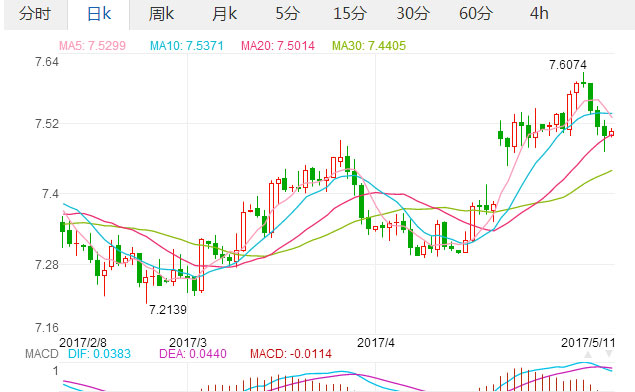
Task: Click the DEA value label
Action: click(193, 354)
